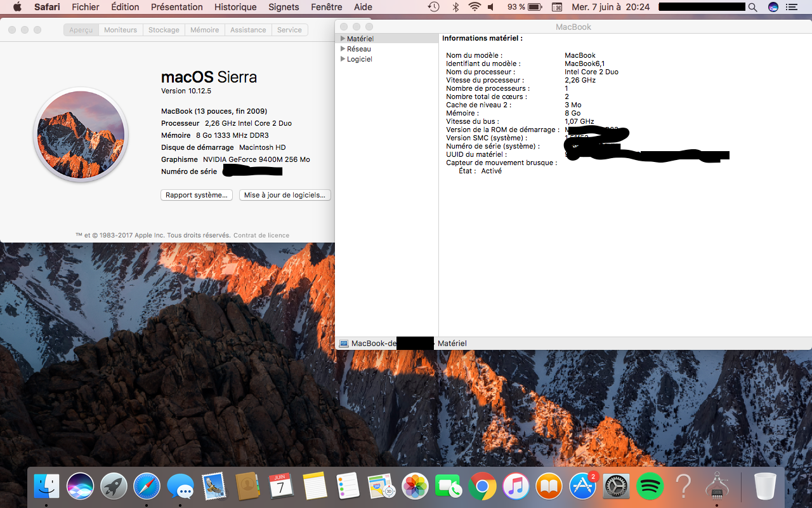Click Mise à jour de logiciels… button
This screenshot has width=812, height=508.
[x=285, y=195]
